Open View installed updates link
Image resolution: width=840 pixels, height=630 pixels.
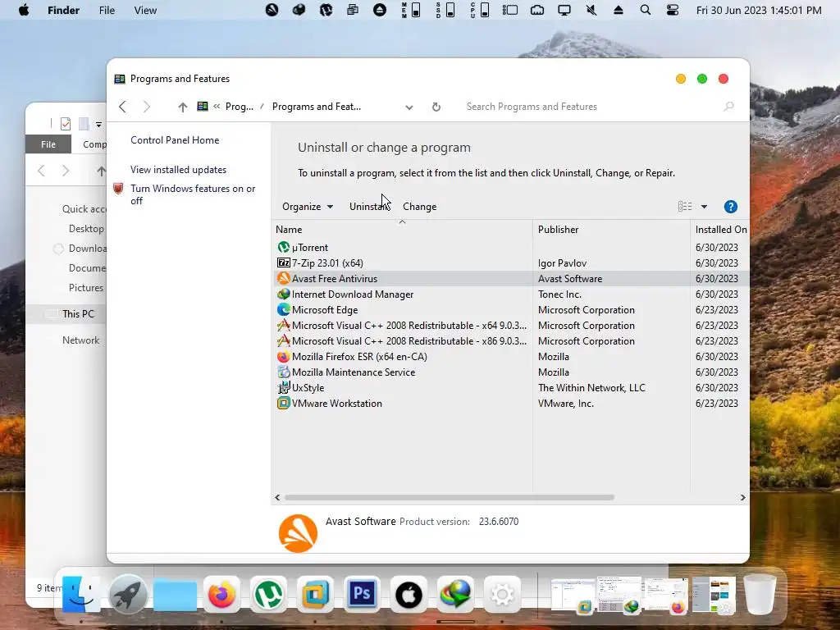[178, 170]
